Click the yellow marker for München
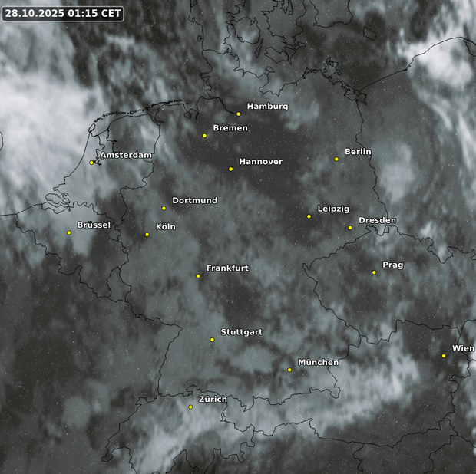 coord(289,370)
